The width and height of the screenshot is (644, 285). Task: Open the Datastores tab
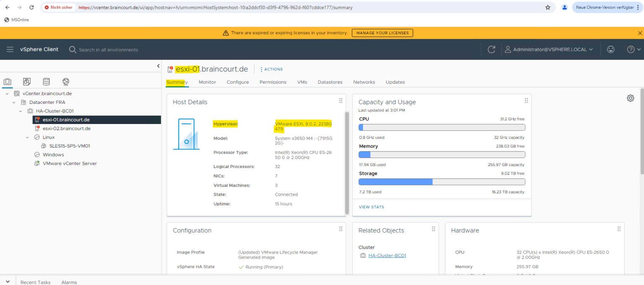[x=330, y=82]
